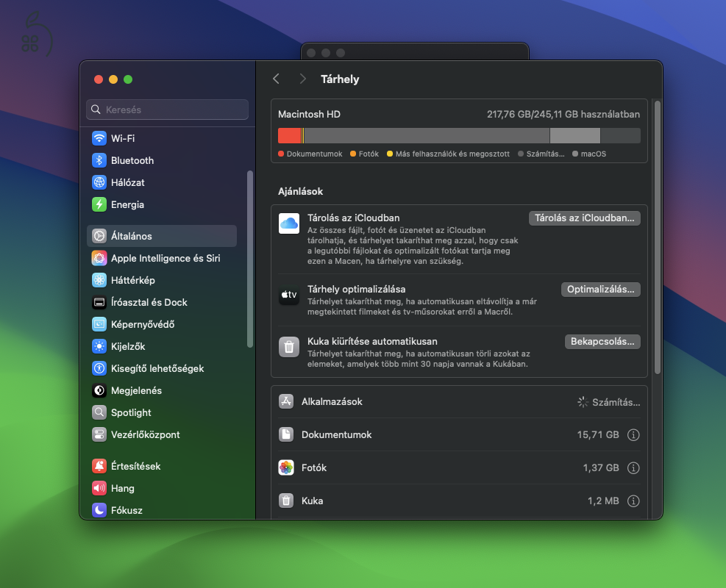Enable automatic trash emptying via Bekapcsolás…
The image size is (726, 588).
tap(602, 342)
